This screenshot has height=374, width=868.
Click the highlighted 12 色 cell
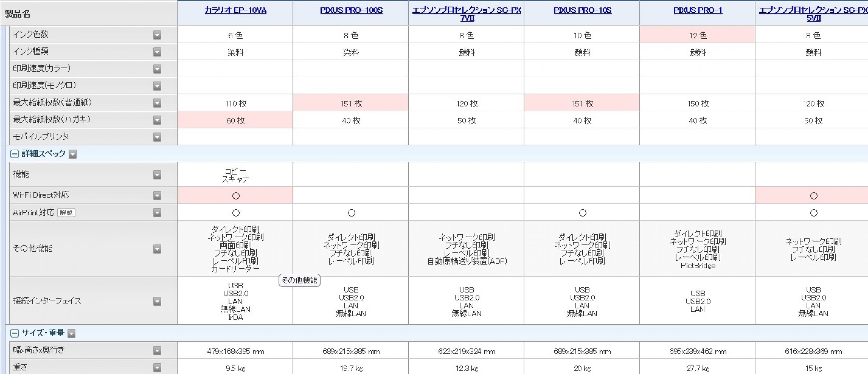697,35
